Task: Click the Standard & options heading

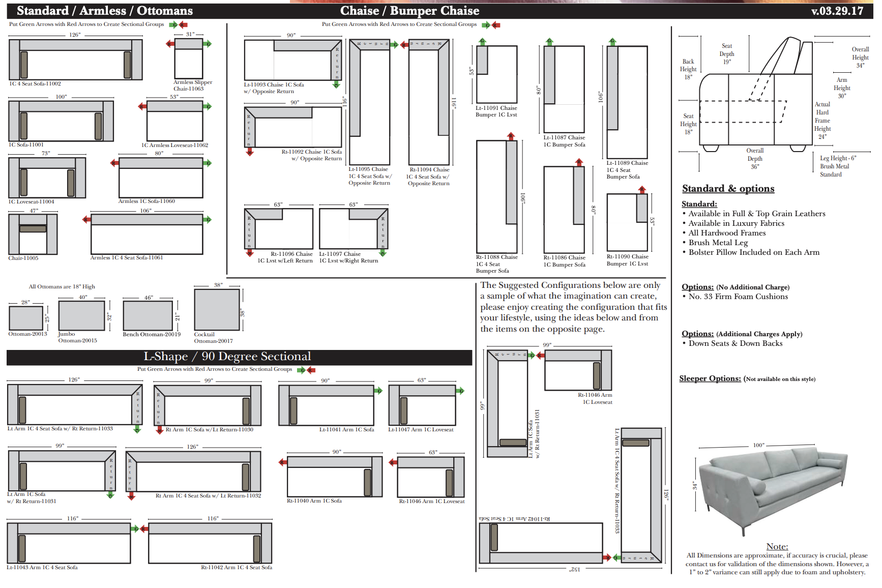Action: pos(728,189)
